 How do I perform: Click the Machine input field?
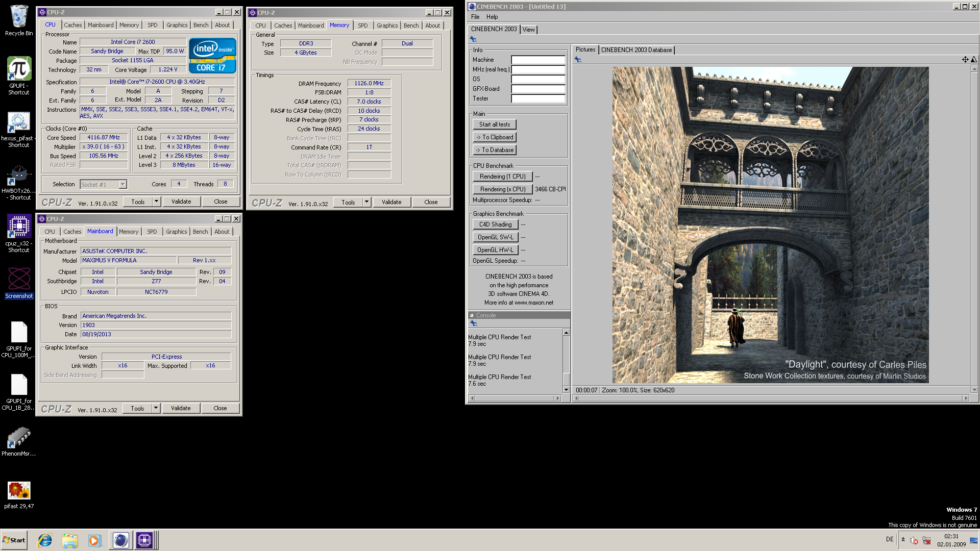click(x=538, y=60)
